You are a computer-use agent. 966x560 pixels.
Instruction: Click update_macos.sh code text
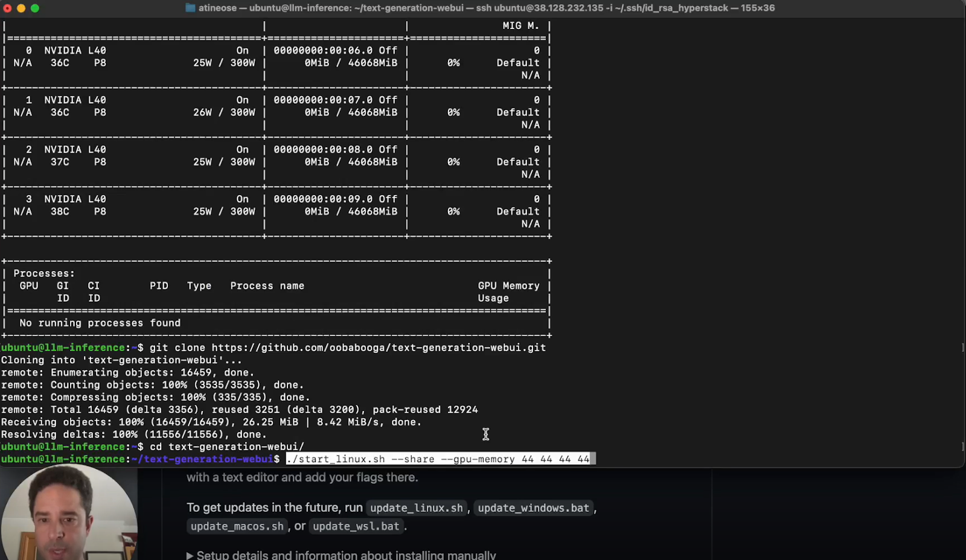pos(237,526)
